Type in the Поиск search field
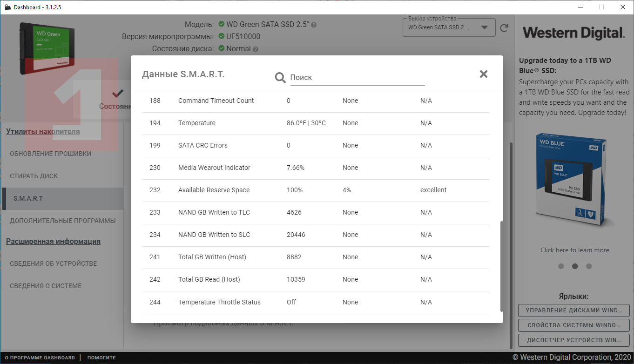Screen dimensions: 634x364 357,78
